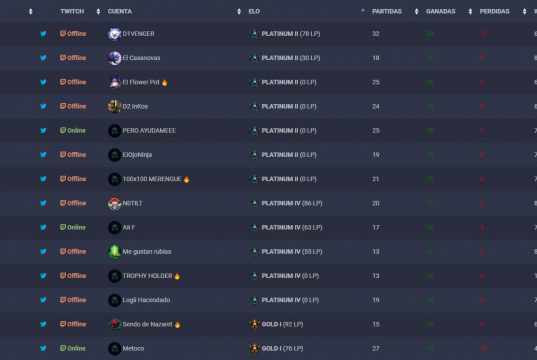Viewport: 537px width, 360px height.
Task: Open Twitch Online status for All F
Action: pos(73,227)
